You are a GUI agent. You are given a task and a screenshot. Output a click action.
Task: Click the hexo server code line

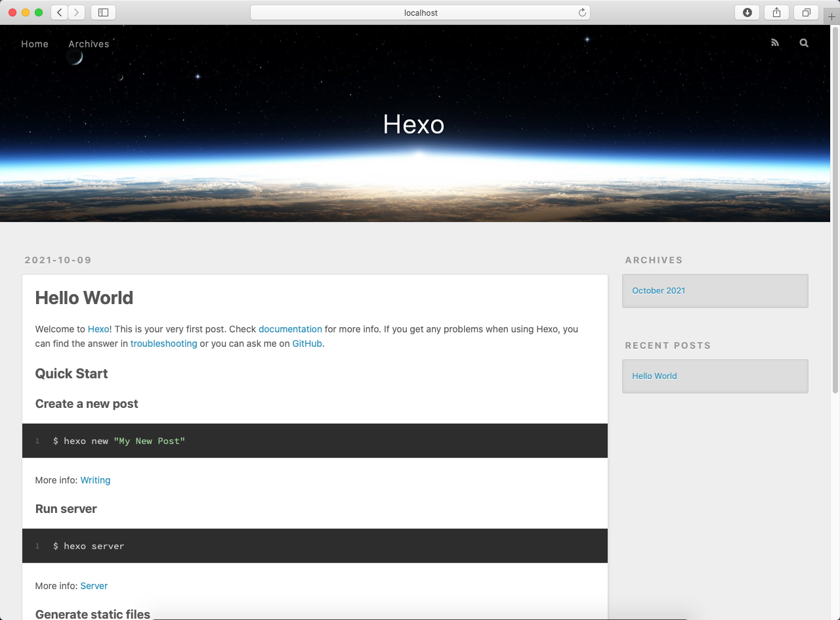pos(89,546)
